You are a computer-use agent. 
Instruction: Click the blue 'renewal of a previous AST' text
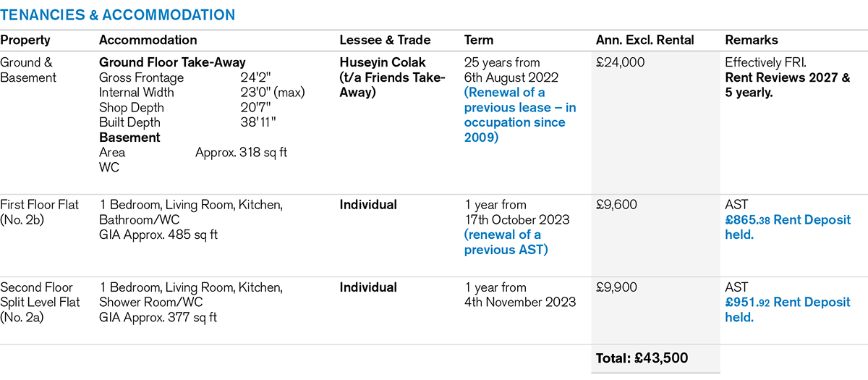click(505, 242)
